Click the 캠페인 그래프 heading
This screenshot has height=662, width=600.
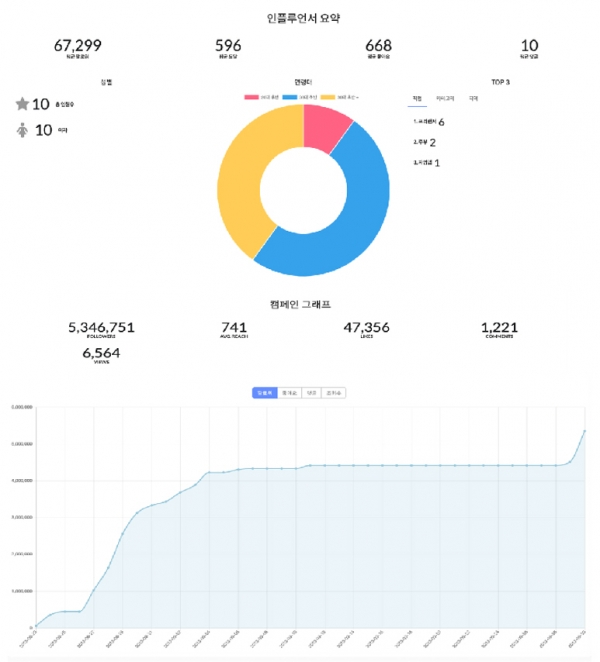300,304
